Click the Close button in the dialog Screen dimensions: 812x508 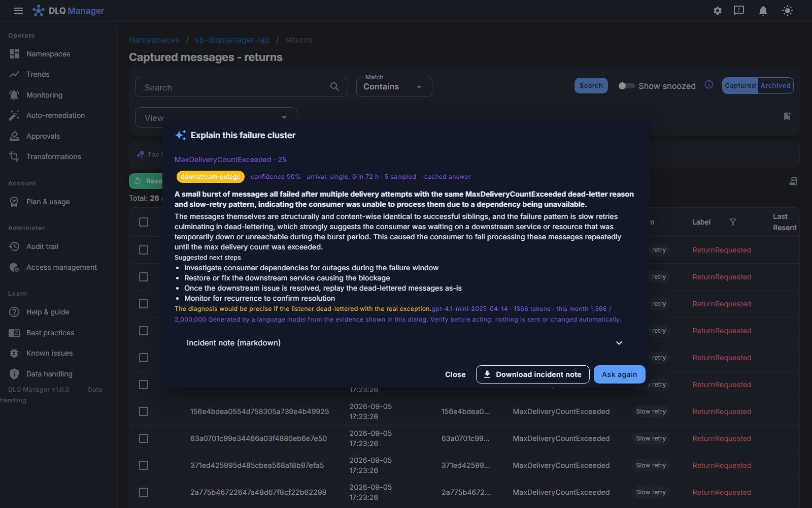455,374
